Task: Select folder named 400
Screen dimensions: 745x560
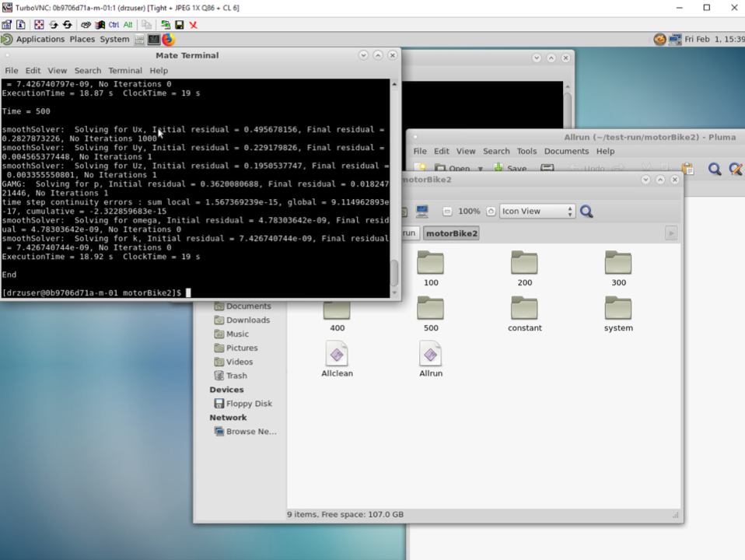Action: (x=337, y=316)
